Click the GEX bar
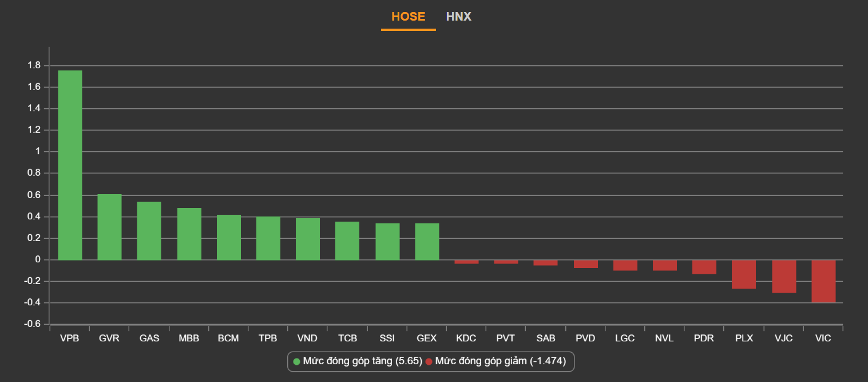The image size is (868, 382). pos(426,242)
